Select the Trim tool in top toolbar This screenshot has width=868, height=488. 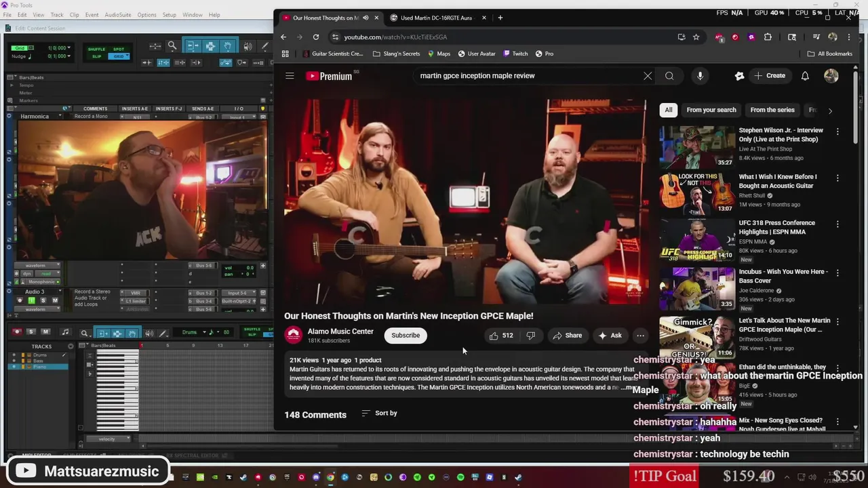click(x=192, y=46)
